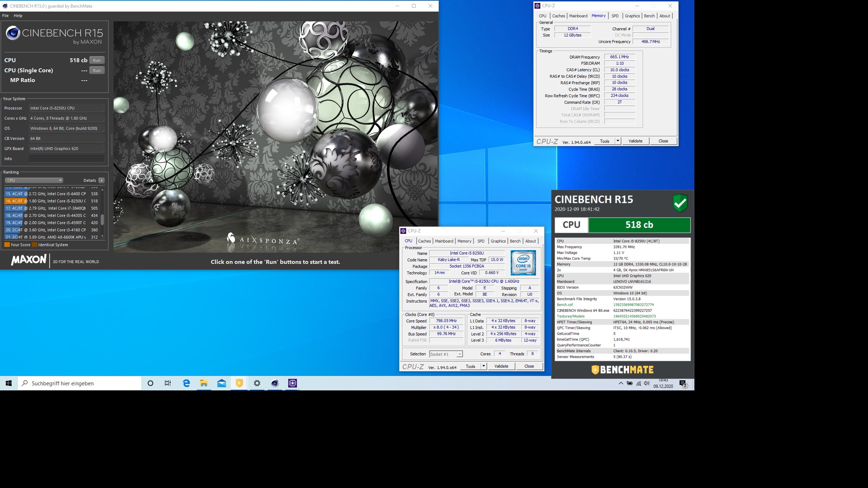Open Mainboard tab in upper CPU-Z window
The width and height of the screenshot is (868, 488).
click(x=578, y=16)
